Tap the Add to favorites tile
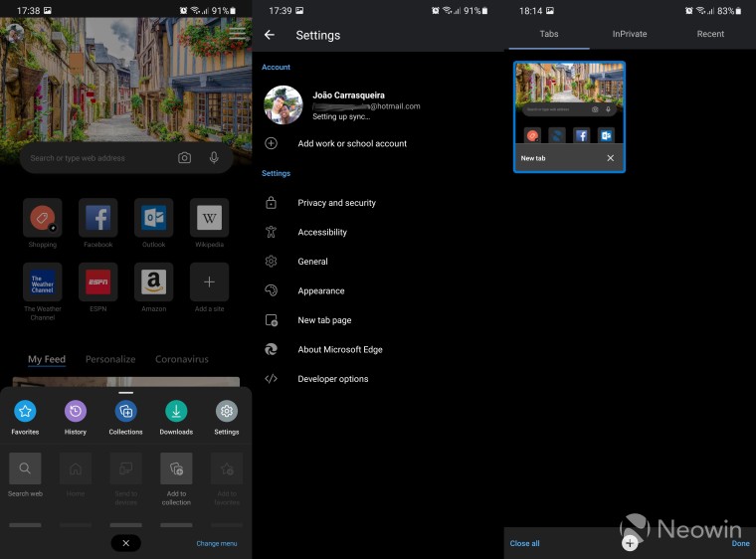The height and width of the screenshot is (559, 756). point(227,468)
